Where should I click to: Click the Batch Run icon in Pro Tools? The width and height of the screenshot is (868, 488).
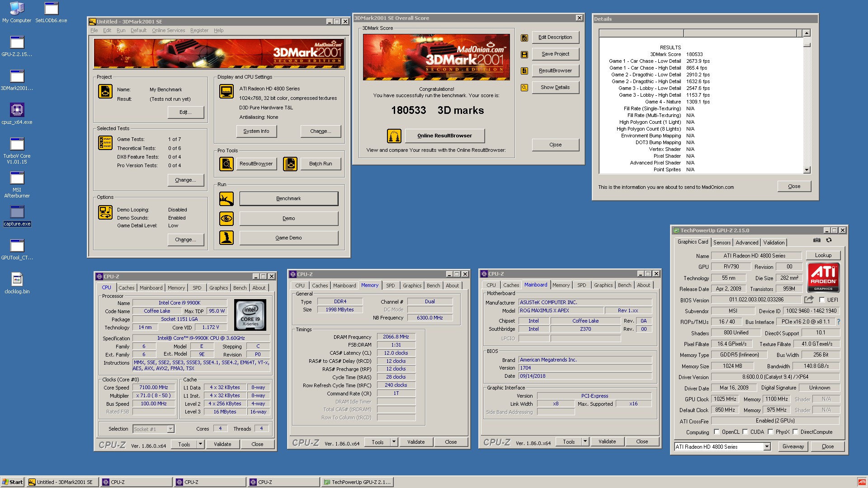[x=290, y=164]
